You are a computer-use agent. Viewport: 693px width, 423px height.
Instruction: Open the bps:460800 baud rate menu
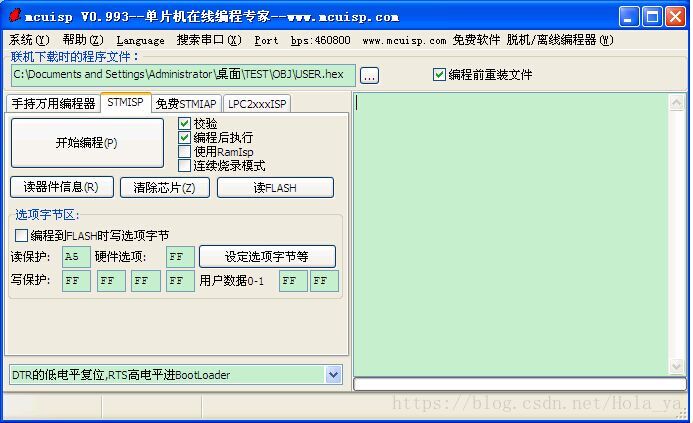coord(320,40)
